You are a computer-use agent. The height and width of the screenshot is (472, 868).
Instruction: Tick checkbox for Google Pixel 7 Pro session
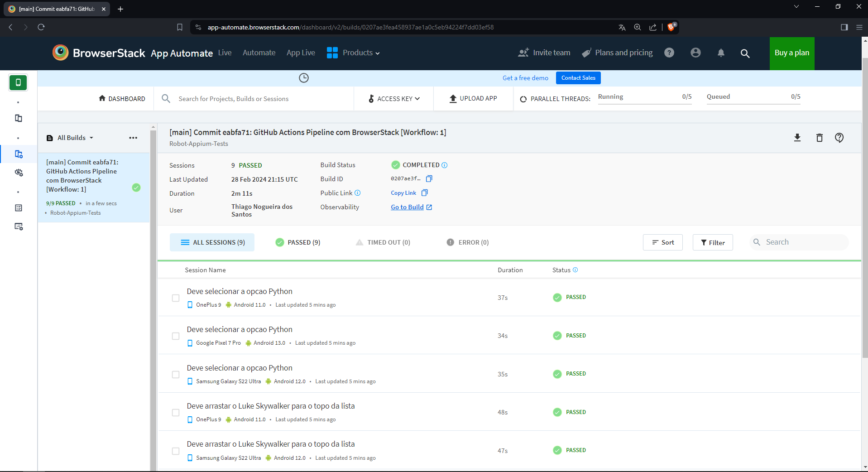(x=176, y=336)
